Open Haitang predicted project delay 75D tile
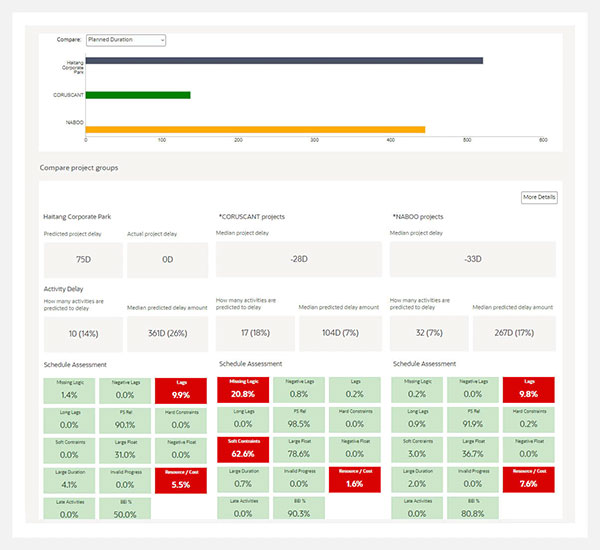The image size is (600, 550). pos(83,260)
